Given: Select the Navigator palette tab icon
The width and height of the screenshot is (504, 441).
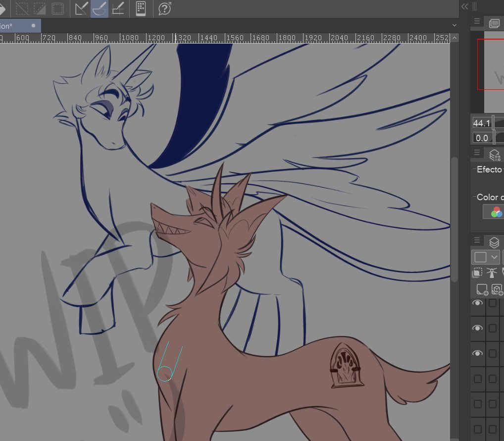Looking at the screenshot, I should pyautogui.click(x=495, y=23).
